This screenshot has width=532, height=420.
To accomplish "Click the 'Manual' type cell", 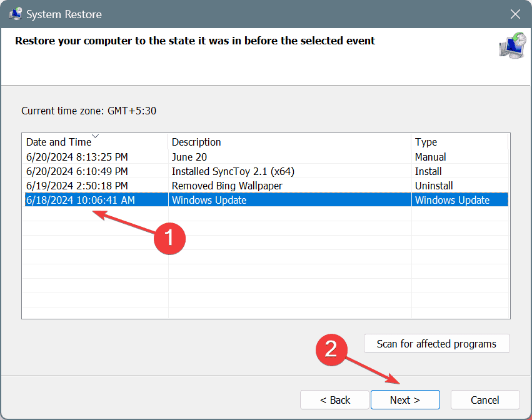I will tap(430, 157).
